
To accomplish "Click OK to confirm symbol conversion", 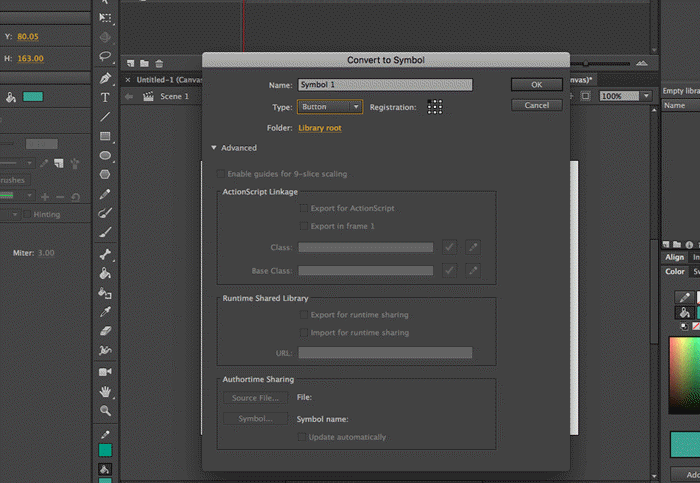I will [x=536, y=85].
